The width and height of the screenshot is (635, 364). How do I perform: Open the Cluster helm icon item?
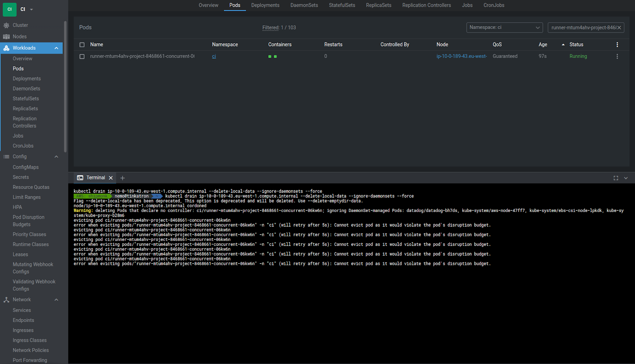pos(6,25)
